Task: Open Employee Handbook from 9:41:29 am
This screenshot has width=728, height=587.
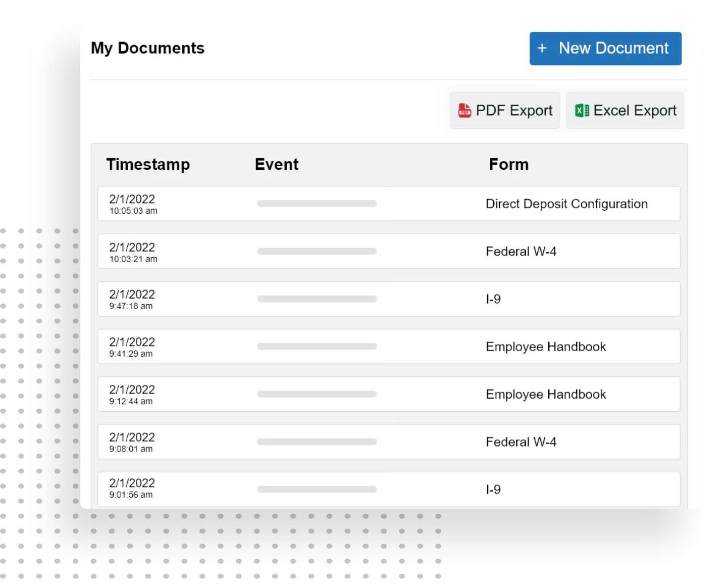Action: [x=546, y=347]
